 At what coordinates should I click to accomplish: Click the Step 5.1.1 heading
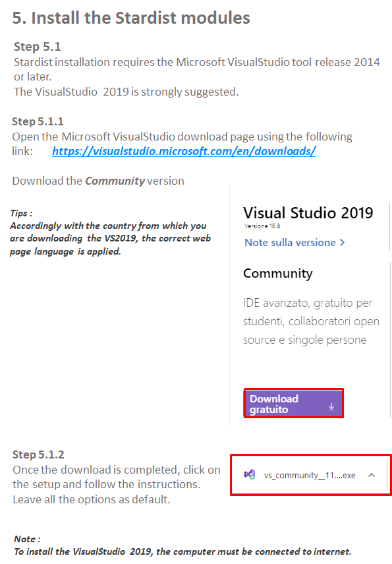pyautogui.click(x=38, y=121)
